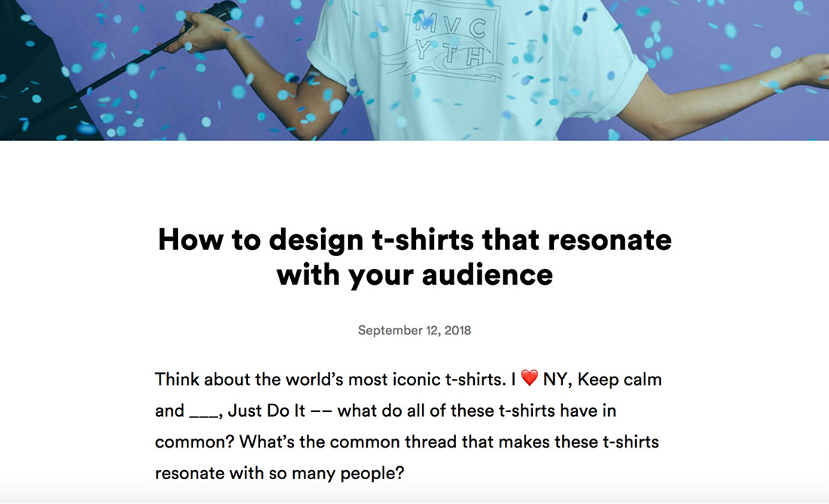Click the word "resonate" in the headline
The image size is (829, 504).
point(610,240)
